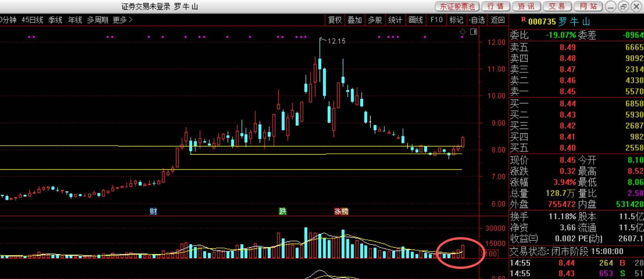Viewport: 644px width, 279px height.
Task: Click stock code 000735
Action: point(542,22)
